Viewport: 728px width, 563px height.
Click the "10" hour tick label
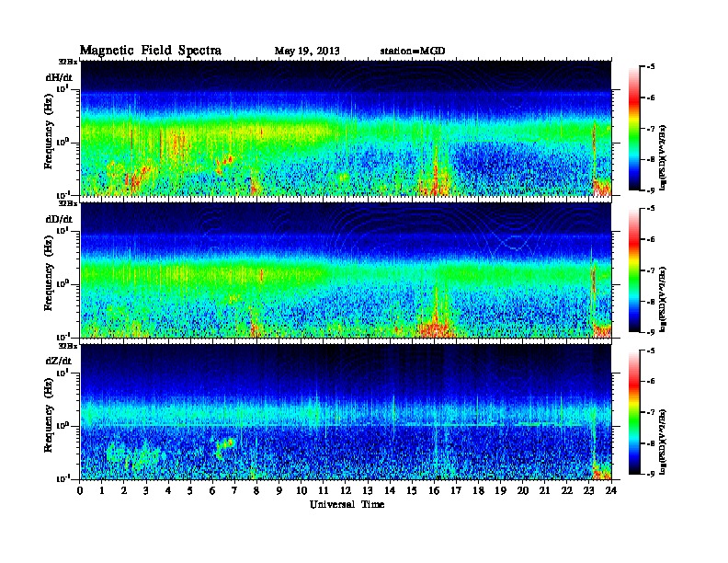(301, 490)
